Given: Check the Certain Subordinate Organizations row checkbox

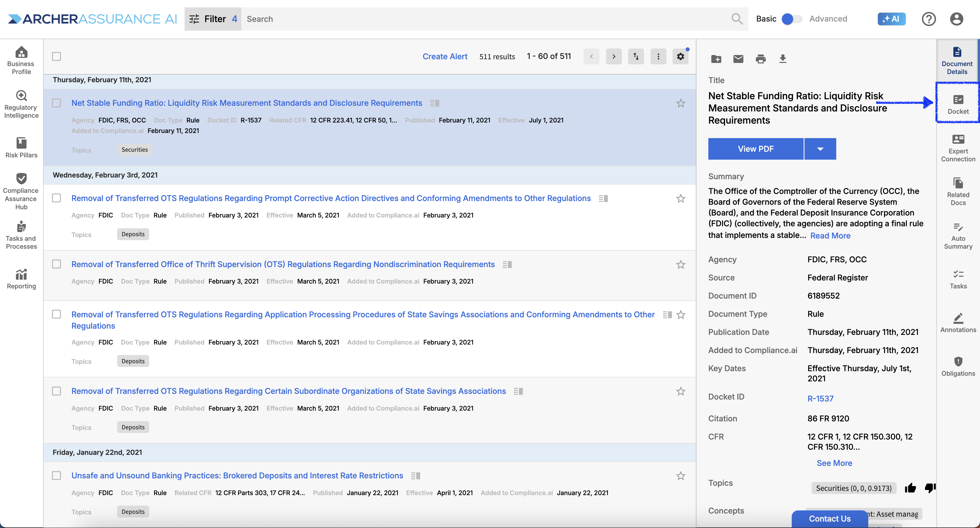Looking at the screenshot, I should click(x=56, y=391).
